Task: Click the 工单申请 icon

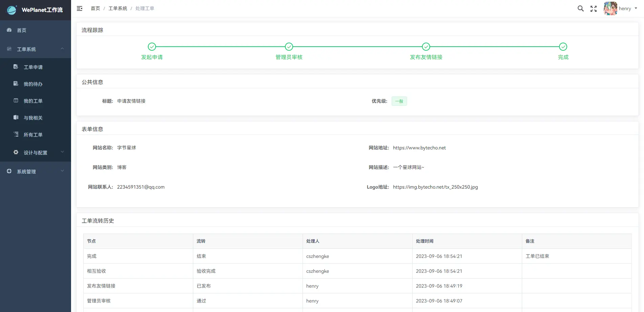Action: 16,67
